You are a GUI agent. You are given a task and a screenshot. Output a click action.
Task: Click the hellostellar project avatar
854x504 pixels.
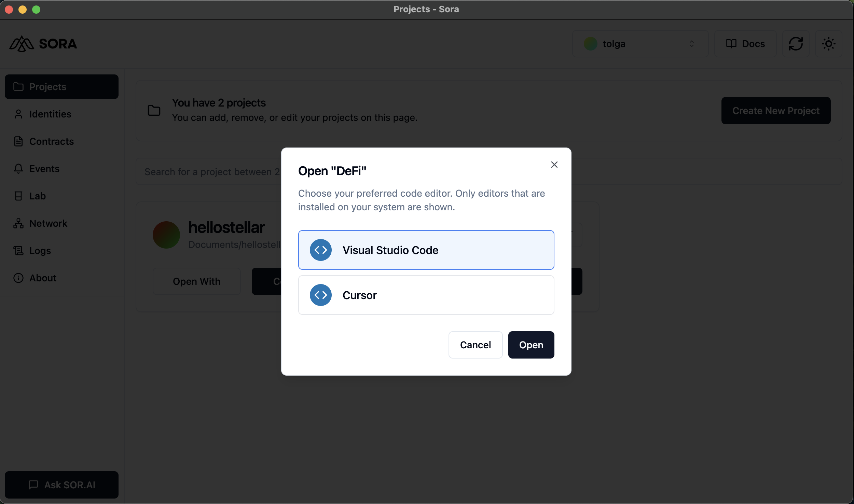(166, 235)
